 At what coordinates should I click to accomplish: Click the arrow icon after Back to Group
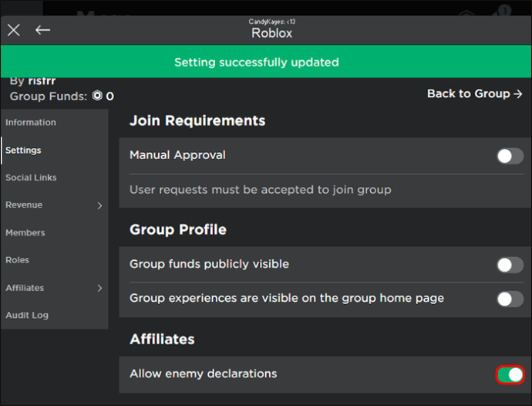518,93
